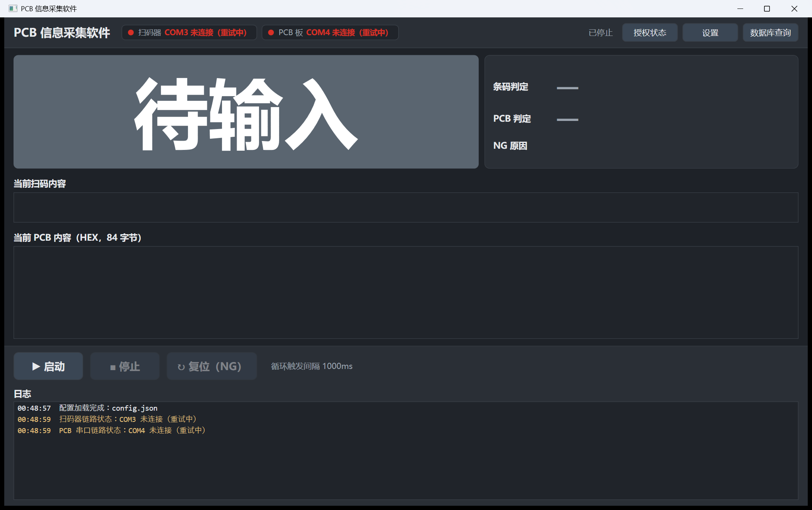Click the 当前扫码内容 scan content field
Screen dimensions: 812x510
[406, 207]
